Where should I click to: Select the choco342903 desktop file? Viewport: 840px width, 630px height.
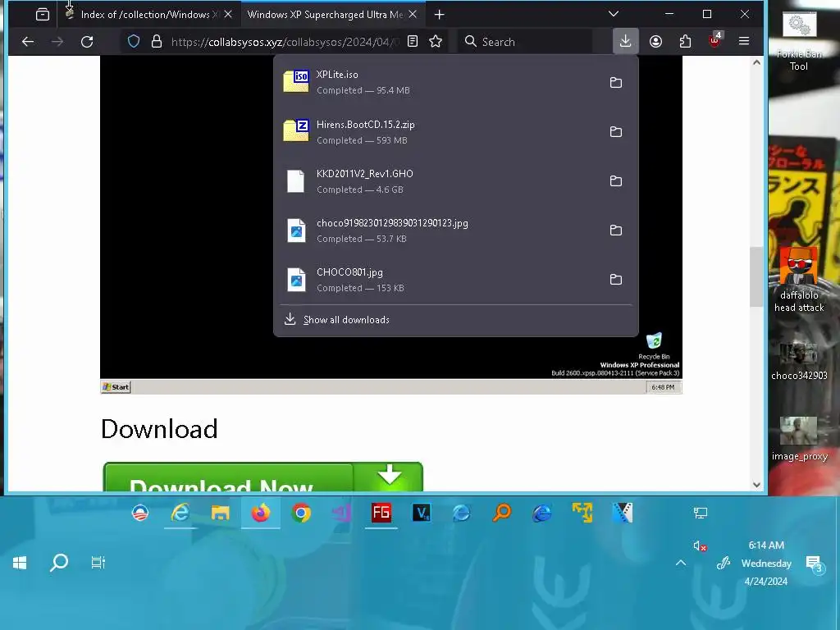(799, 361)
